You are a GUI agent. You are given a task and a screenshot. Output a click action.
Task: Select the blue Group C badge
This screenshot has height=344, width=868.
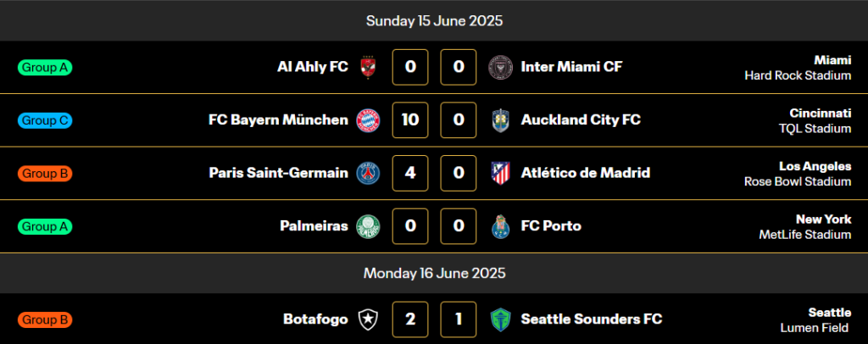pyautogui.click(x=45, y=120)
